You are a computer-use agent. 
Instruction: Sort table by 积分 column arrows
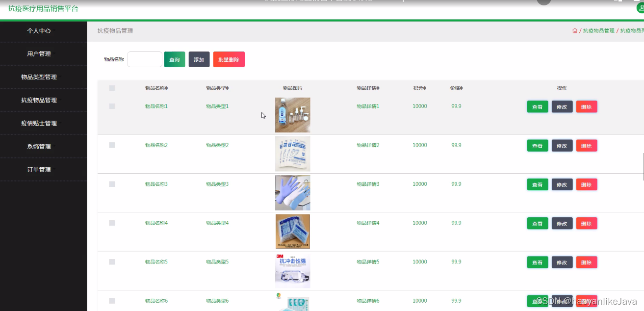click(x=424, y=88)
